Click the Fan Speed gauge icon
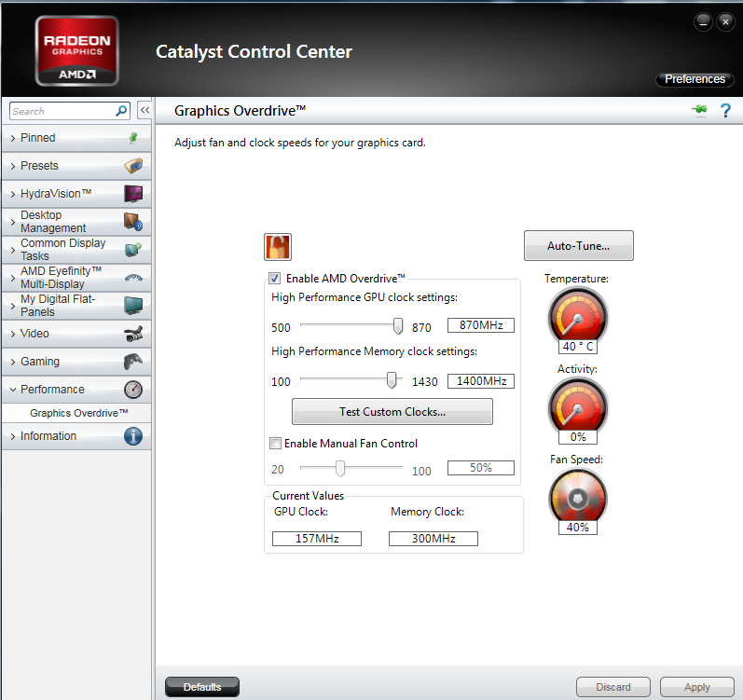Viewport: 743px width, 700px height. tap(577, 494)
